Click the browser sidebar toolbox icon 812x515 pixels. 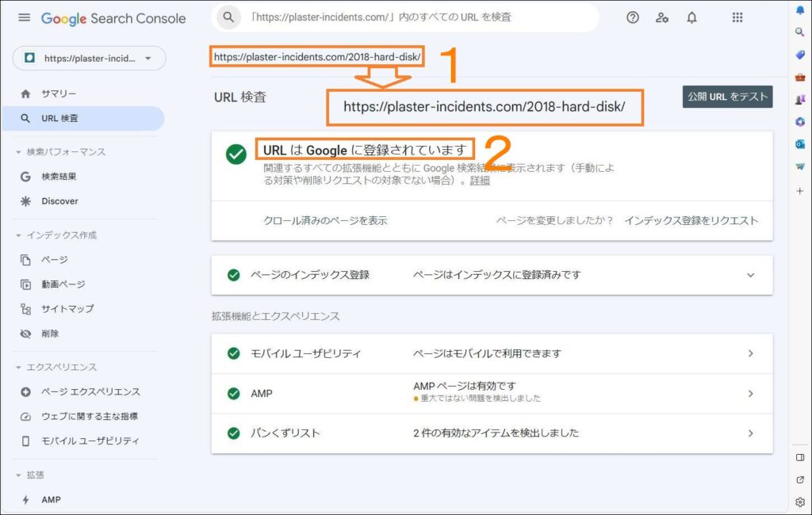tap(800, 77)
